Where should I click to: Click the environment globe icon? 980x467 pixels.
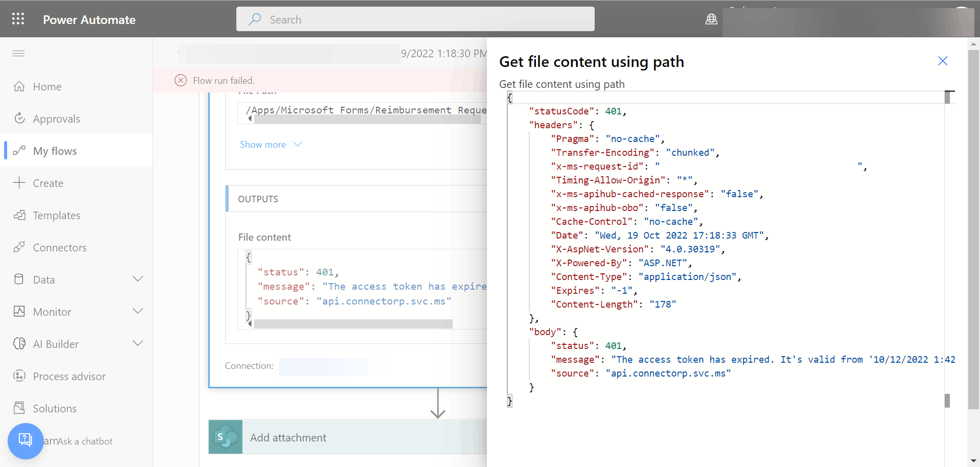pos(711,19)
